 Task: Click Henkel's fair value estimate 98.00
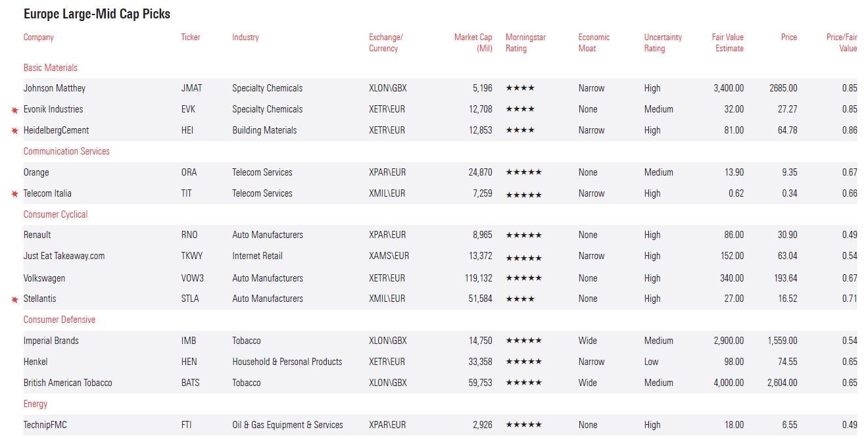tap(733, 362)
